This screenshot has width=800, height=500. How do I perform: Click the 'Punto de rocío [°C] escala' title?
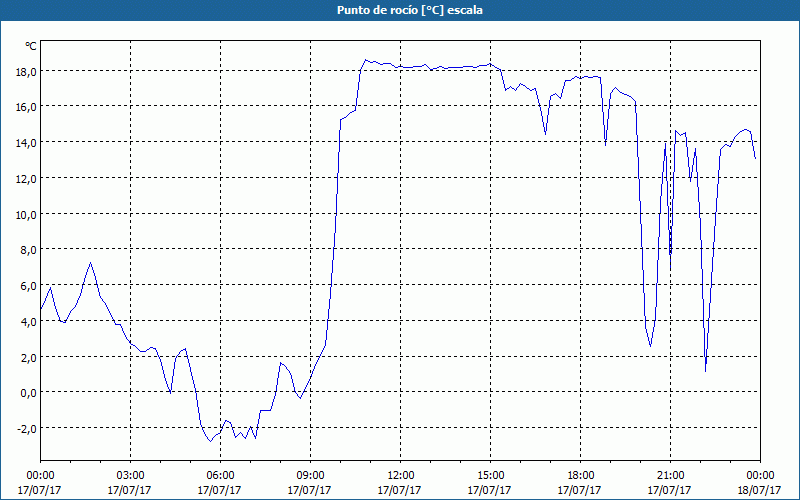click(x=410, y=10)
